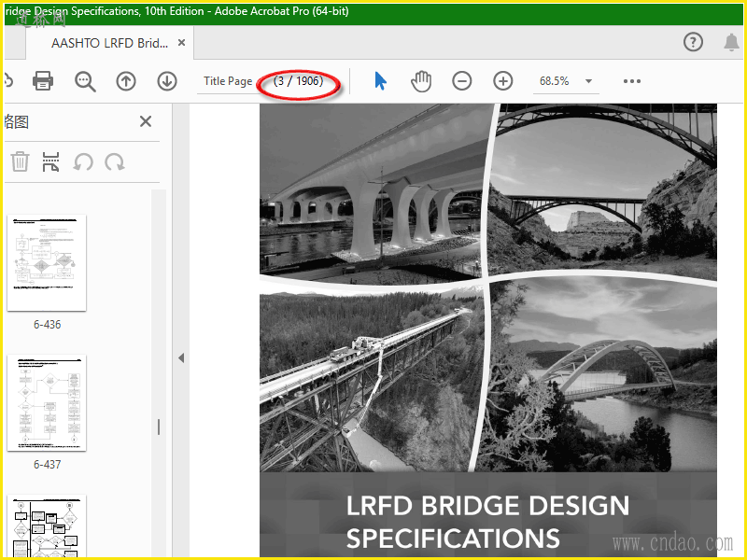Image resolution: width=747 pixels, height=560 pixels.
Task: Select the thumbnail below page 6-437
Action: point(47,525)
